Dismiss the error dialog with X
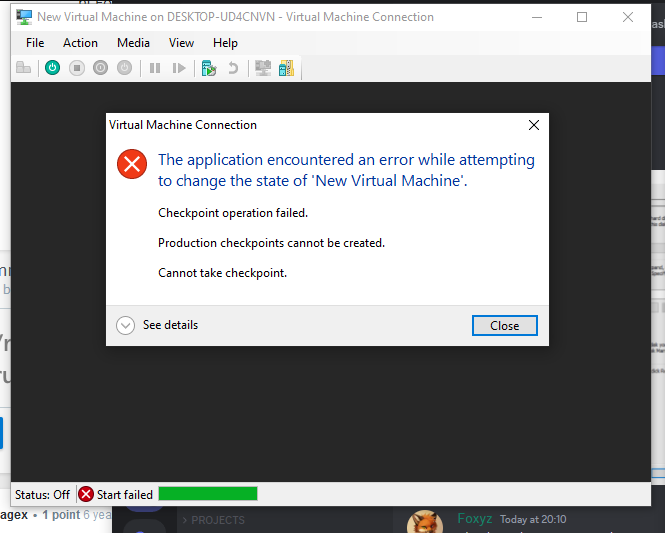Image resolution: width=665 pixels, height=533 pixels. [534, 125]
